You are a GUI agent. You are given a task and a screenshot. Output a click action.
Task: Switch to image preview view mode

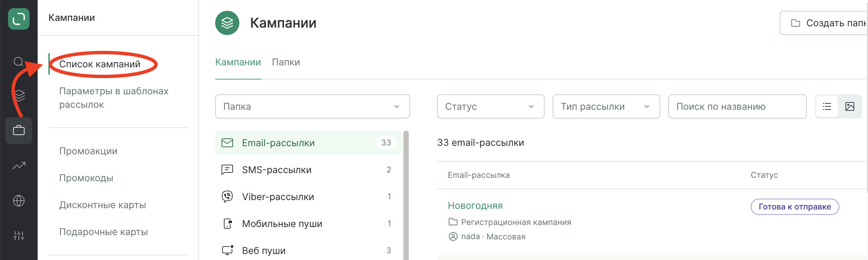[850, 106]
